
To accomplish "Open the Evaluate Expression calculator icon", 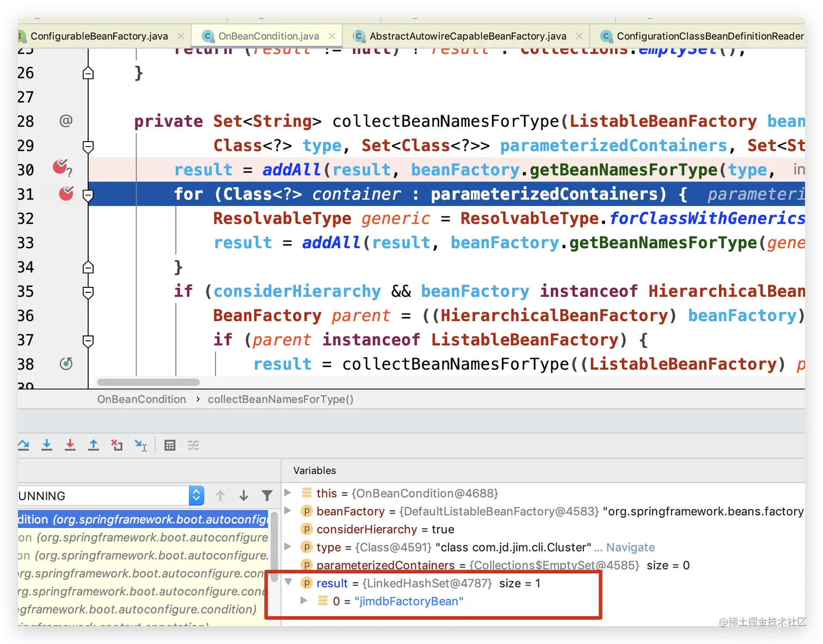I will 170,445.
